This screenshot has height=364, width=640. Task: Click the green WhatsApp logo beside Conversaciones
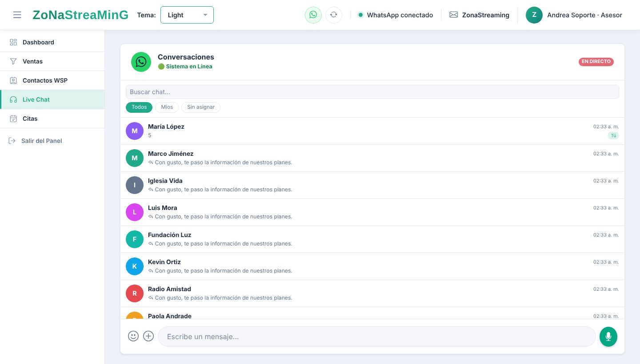pyautogui.click(x=141, y=62)
